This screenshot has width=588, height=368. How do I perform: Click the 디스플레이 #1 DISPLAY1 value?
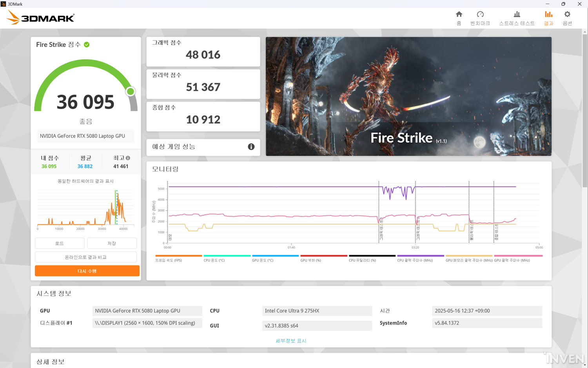click(147, 323)
